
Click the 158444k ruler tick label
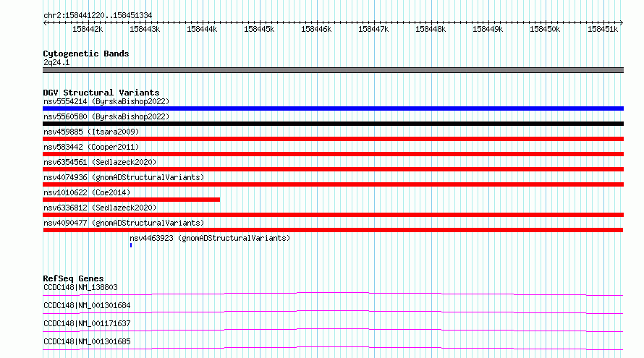202,29
